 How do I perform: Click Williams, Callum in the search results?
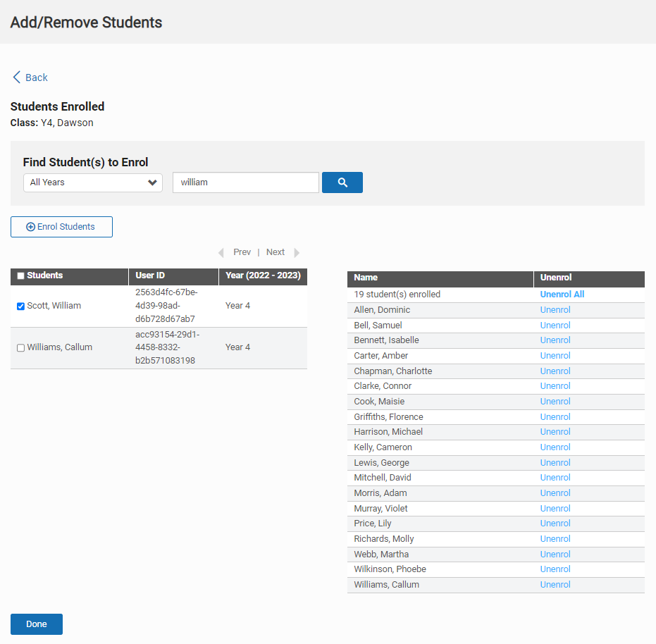pos(59,347)
